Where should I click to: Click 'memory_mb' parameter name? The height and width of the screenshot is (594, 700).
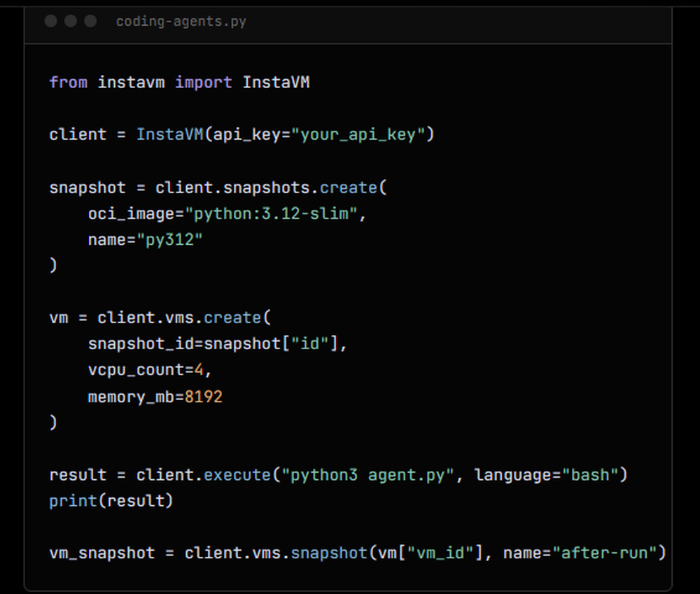[x=132, y=396]
